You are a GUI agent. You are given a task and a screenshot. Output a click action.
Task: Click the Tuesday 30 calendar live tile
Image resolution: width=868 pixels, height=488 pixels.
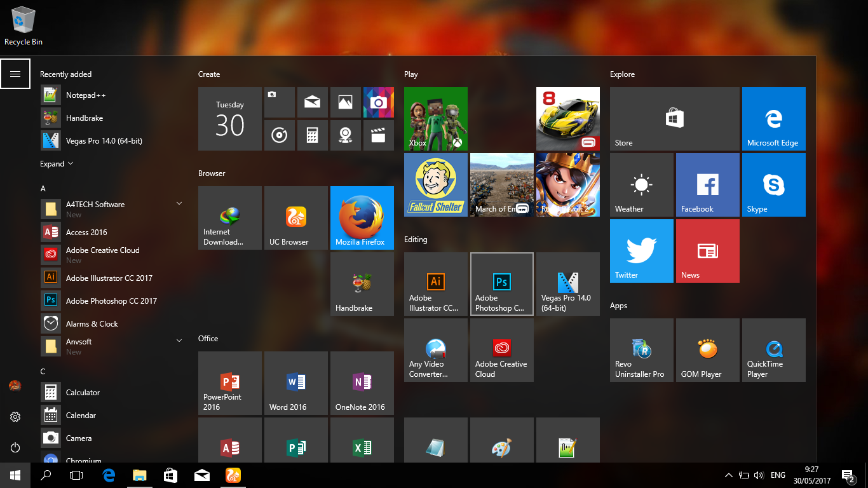[x=229, y=119]
